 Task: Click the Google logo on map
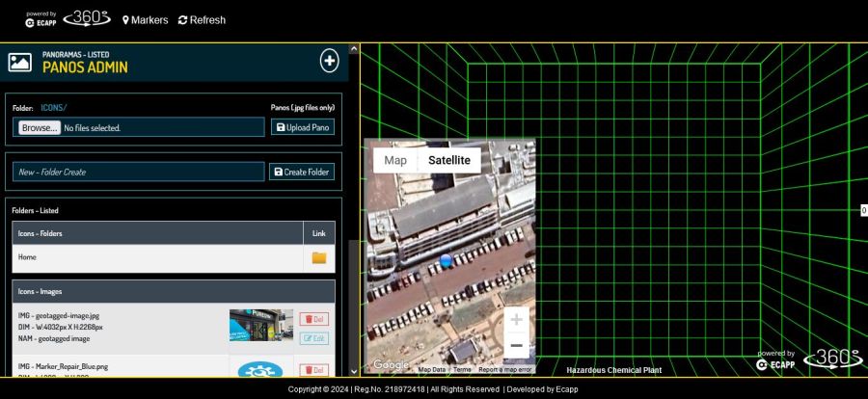pyautogui.click(x=391, y=365)
